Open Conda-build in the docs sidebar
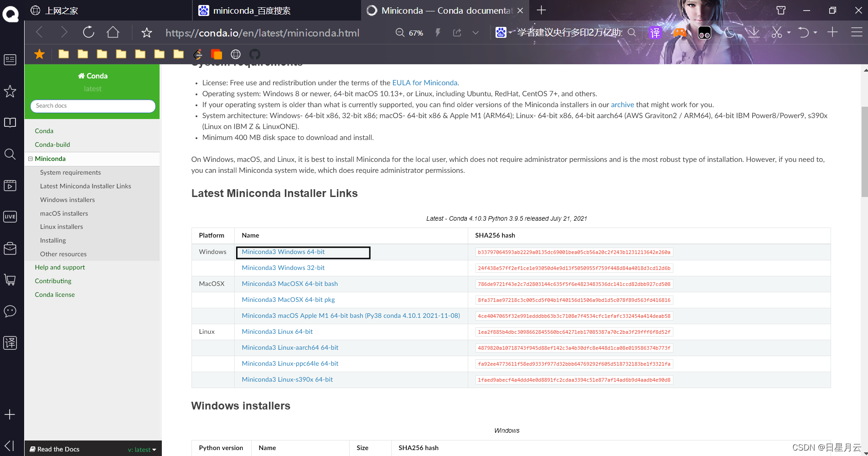 pos(52,145)
